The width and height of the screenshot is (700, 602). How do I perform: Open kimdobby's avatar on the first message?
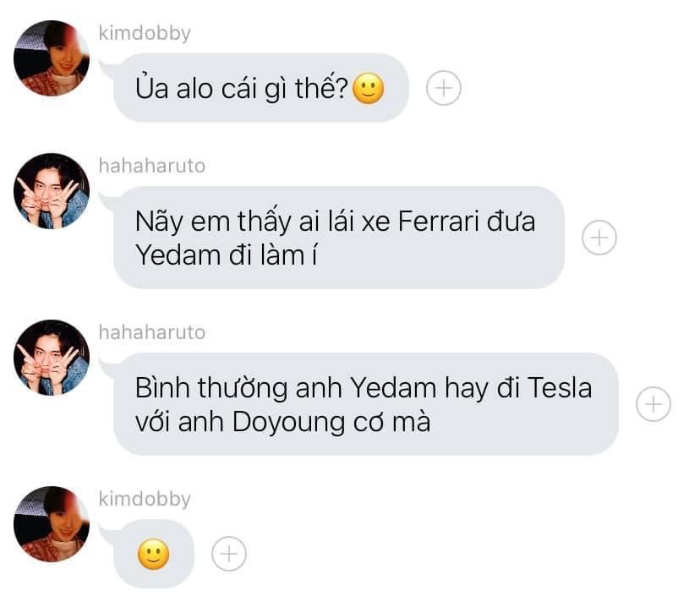52,58
